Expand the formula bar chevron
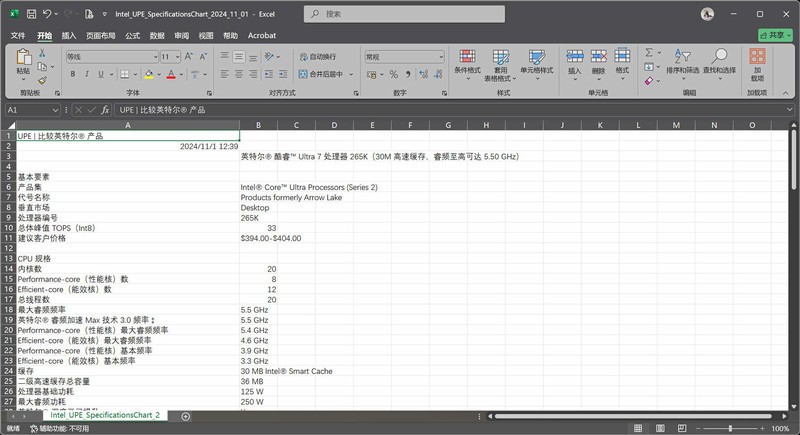The height and width of the screenshot is (435, 800). coord(789,110)
